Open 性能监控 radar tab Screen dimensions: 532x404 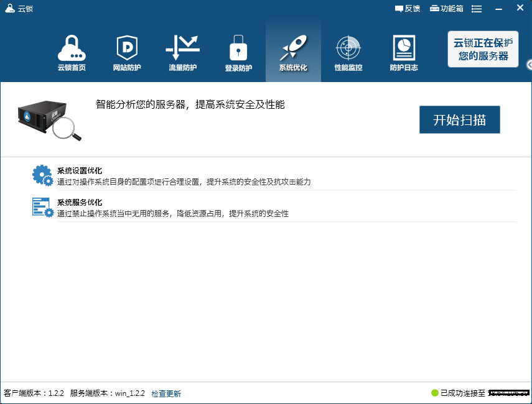point(348,53)
